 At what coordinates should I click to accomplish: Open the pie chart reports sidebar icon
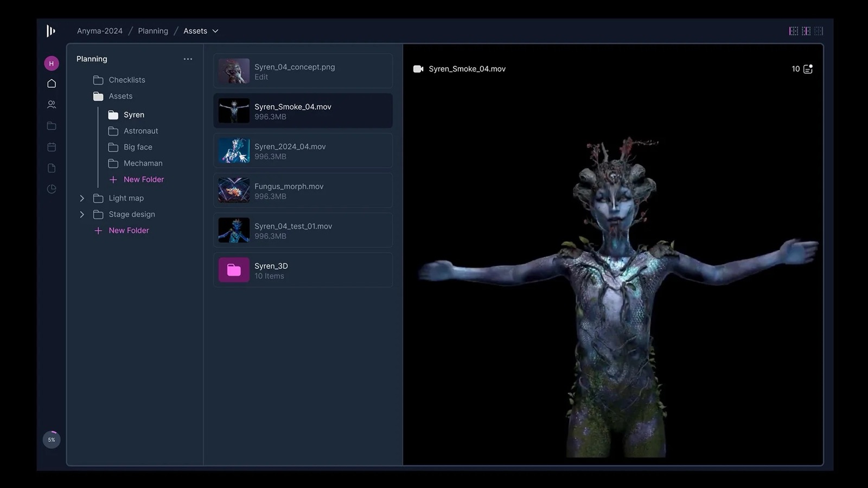click(52, 189)
